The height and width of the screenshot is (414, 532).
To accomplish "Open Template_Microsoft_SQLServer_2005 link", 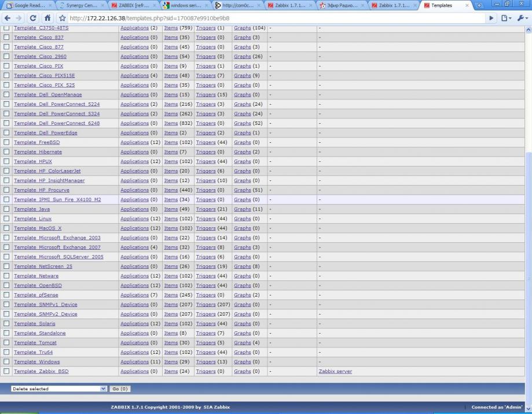I will pyautogui.click(x=58, y=257).
